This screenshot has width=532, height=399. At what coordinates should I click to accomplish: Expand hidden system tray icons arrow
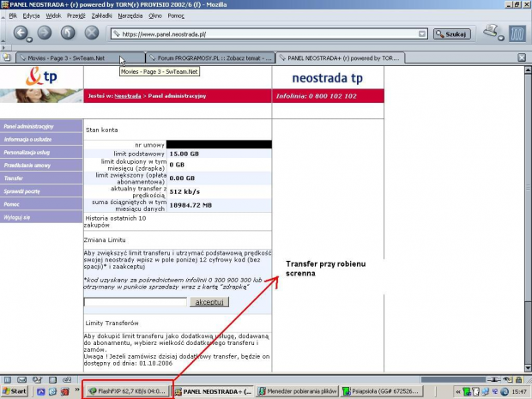tap(458, 391)
